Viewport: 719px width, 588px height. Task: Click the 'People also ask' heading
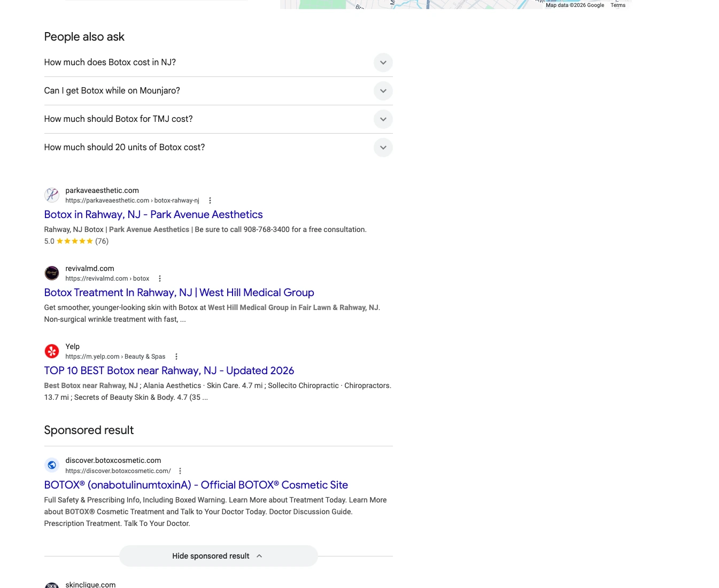pyautogui.click(x=84, y=37)
